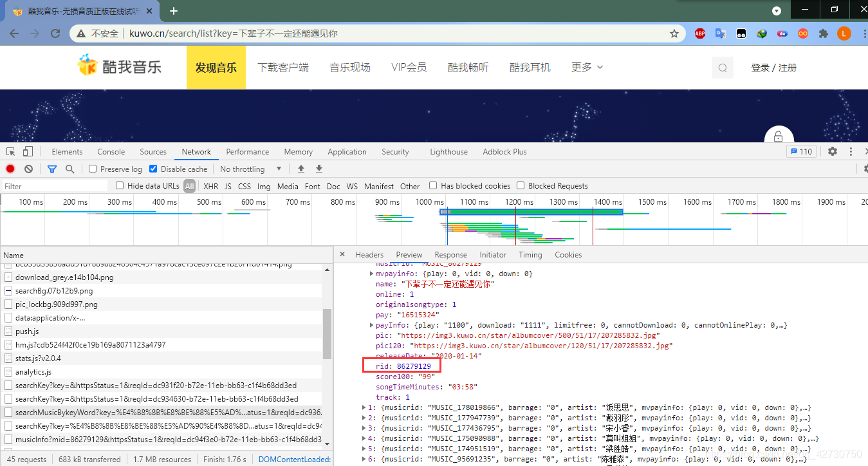This screenshot has width=868, height=466.
Task: Open the Response tab
Action: tap(450, 254)
